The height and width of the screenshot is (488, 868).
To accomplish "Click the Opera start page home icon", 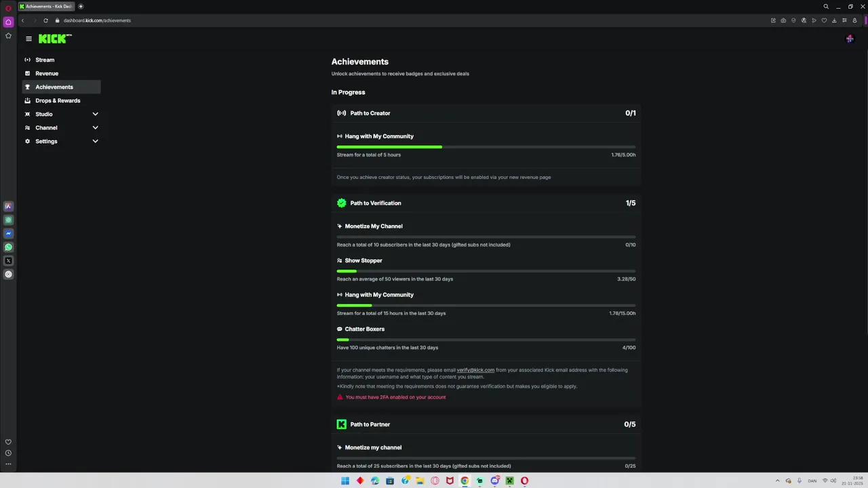I will click(8, 22).
